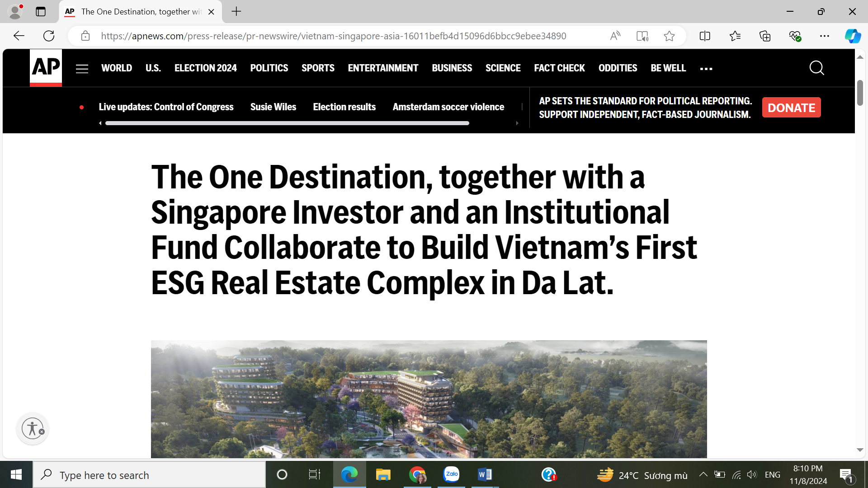The image size is (868, 488).
Task: Mute system volume from the tray
Action: [x=752, y=474]
